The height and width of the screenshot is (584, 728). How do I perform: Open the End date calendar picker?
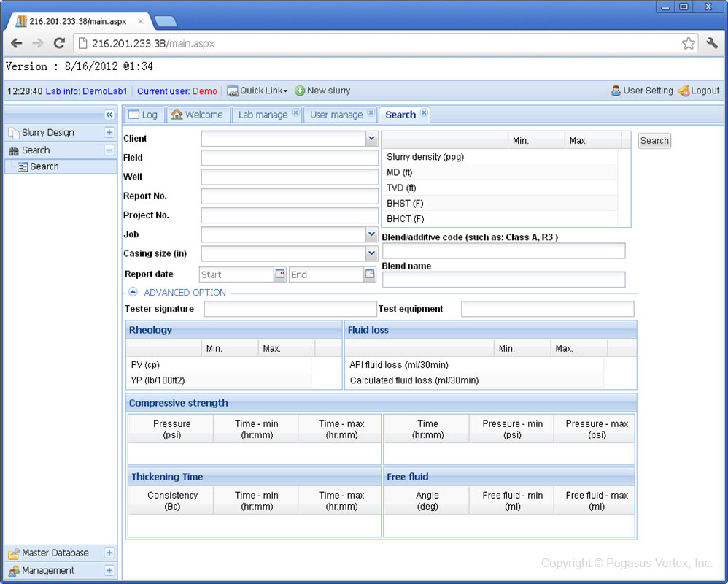pos(370,274)
